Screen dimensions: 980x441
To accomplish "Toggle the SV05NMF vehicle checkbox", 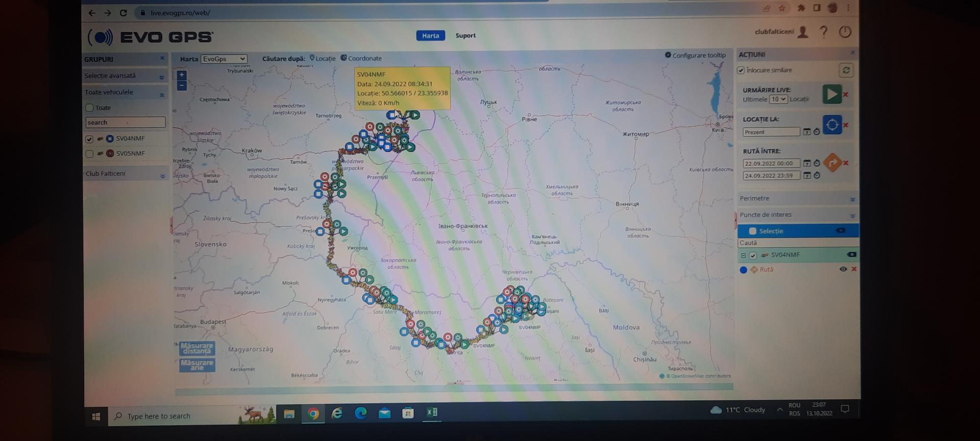I will click(90, 154).
